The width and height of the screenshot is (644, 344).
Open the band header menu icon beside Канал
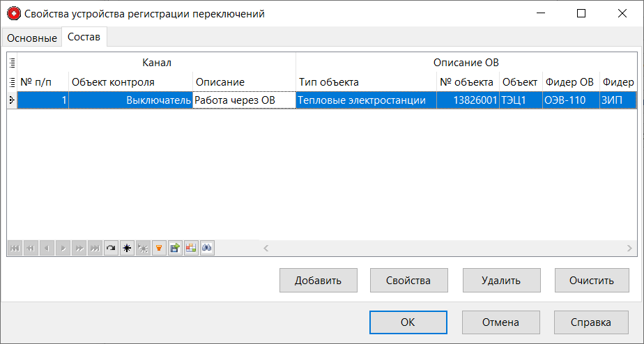click(x=12, y=63)
